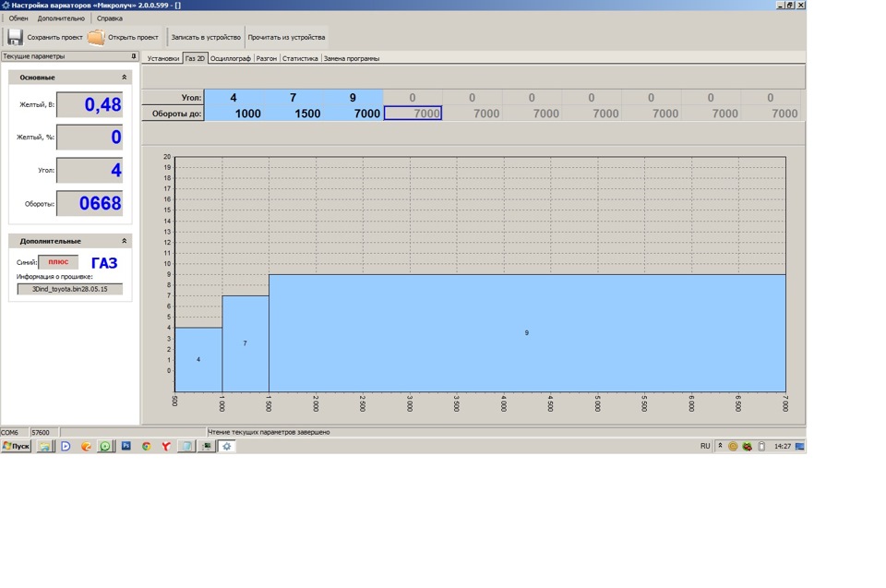Switch to the Установки tab

[162, 58]
